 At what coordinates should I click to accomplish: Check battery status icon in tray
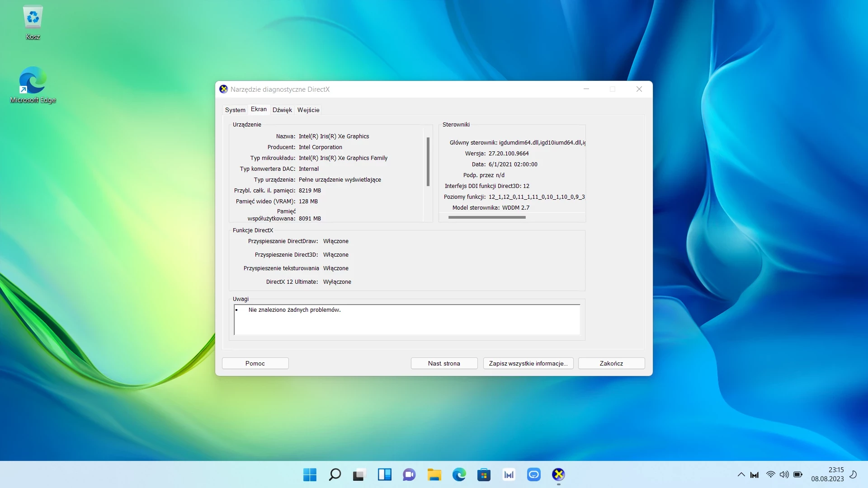(x=798, y=474)
